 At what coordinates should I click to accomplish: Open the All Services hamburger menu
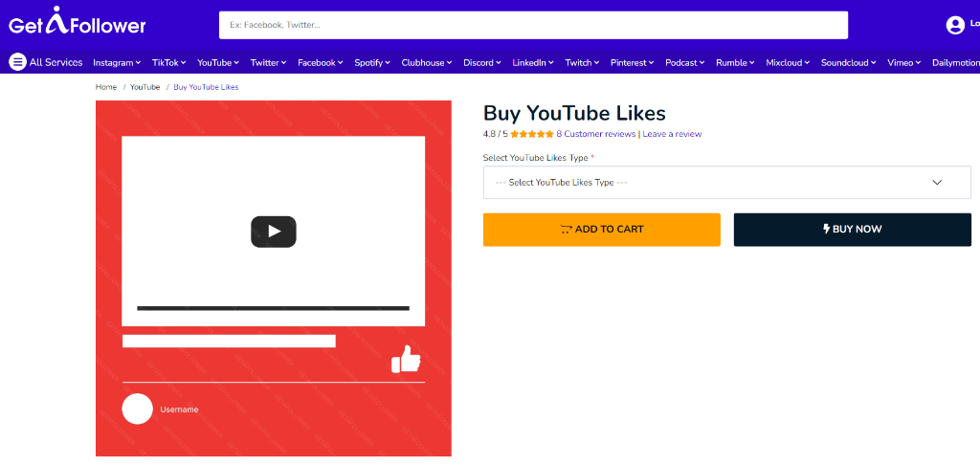[46, 62]
